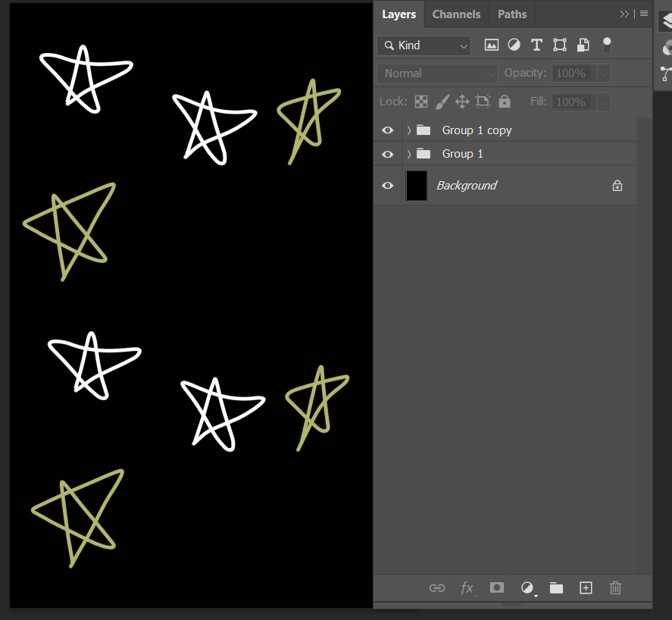Hide the Background layer
This screenshot has height=620, width=672.
[387, 185]
